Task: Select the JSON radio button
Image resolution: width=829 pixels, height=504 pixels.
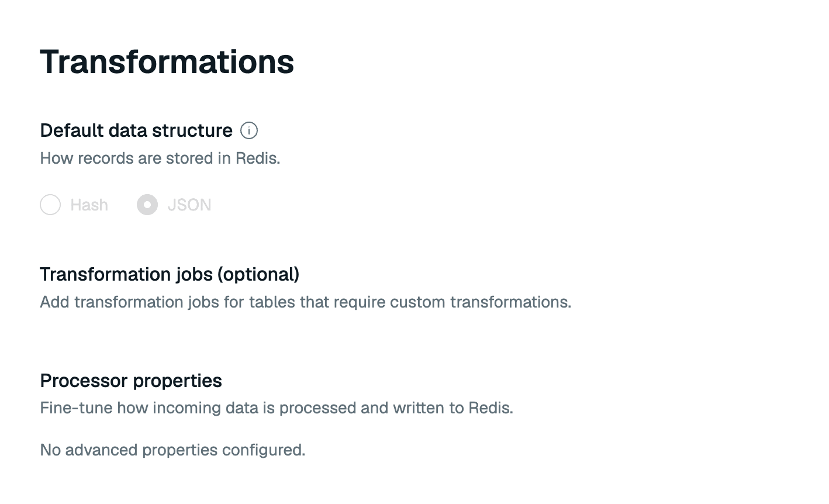Action: click(x=147, y=205)
